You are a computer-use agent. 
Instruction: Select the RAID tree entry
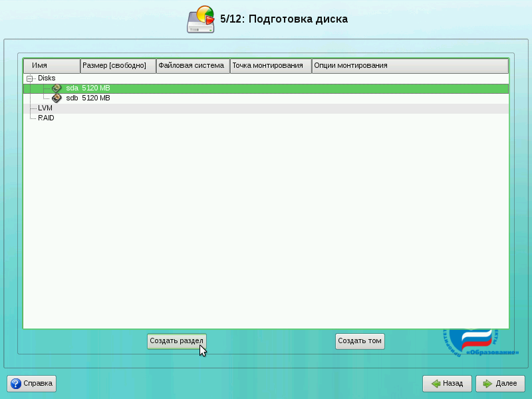pos(46,118)
